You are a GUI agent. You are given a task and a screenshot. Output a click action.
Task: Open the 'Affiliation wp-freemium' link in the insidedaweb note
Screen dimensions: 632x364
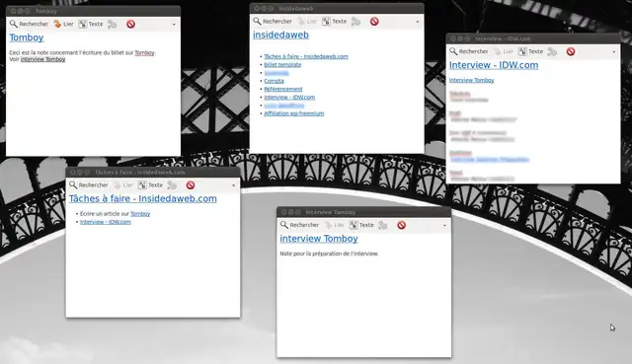pyautogui.click(x=294, y=113)
